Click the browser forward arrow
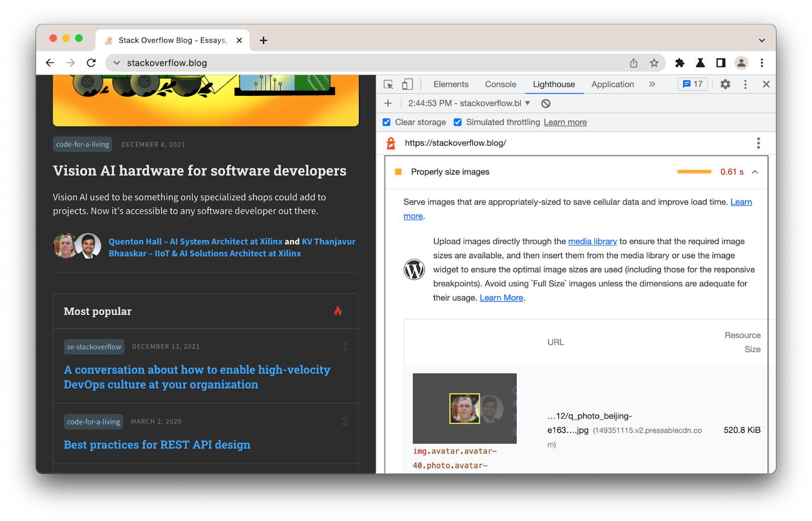Viewport: 812px width, 521px height. click(71, 63)
